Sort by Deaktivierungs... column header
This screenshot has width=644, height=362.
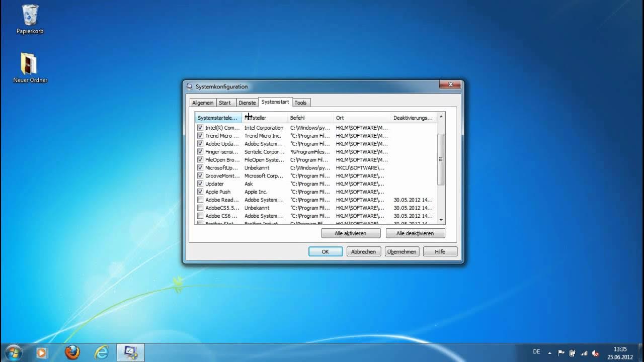[413, 118]
